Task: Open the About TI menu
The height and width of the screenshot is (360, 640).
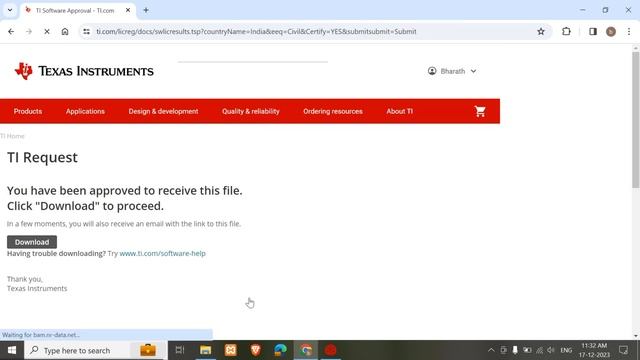Action: pyautogui.click(x=400, y=111)
